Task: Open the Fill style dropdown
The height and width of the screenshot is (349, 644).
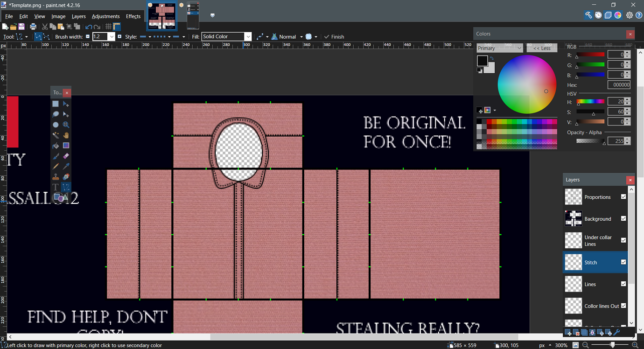Action: [248, 36]
